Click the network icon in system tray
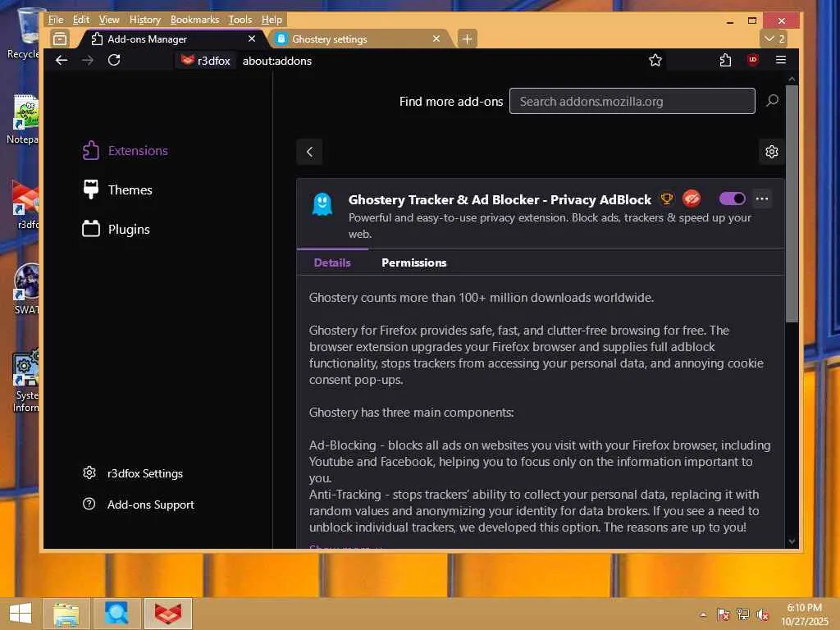The height and width of the screenshot is (630, 840). pos(743,614)
